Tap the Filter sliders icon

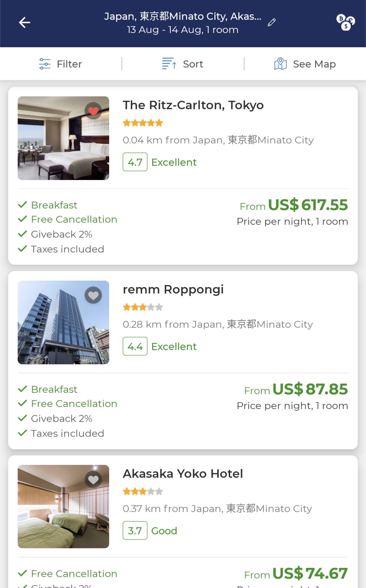click(44, 64)
